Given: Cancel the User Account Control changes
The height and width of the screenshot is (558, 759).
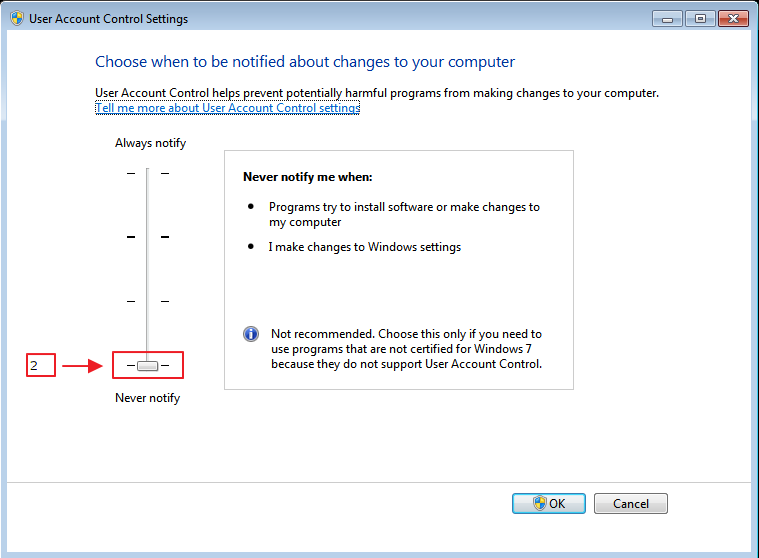Looking at the screenshot, I should (x=630, y=503).
